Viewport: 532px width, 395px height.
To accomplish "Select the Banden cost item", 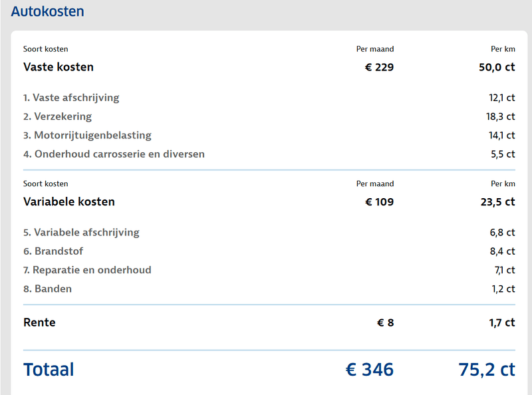I will click(x=47, y=289).
